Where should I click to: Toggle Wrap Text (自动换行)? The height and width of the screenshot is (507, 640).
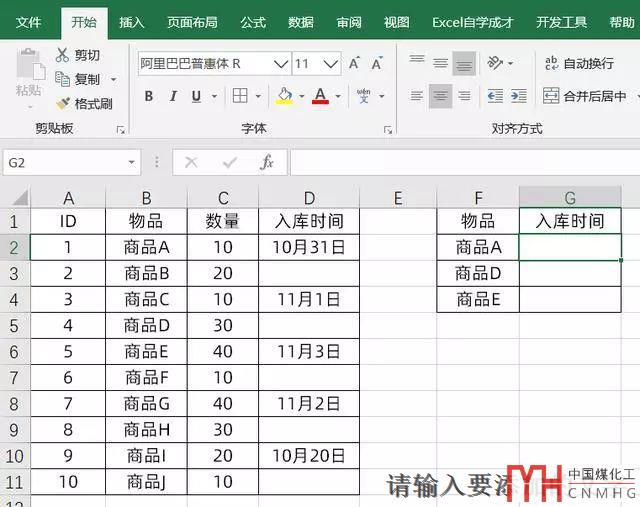coord(579,63)
